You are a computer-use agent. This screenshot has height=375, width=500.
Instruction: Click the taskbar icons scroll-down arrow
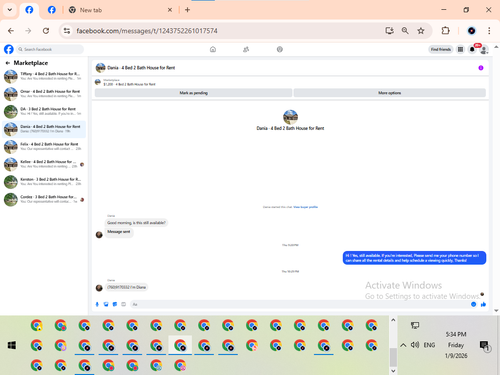pyautogui.click(x=393, y=371)
